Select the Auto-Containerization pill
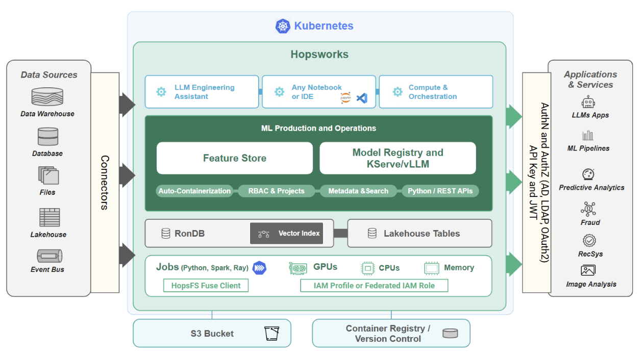644x355 pixels. pyautogui.click(x=194, y=191)
